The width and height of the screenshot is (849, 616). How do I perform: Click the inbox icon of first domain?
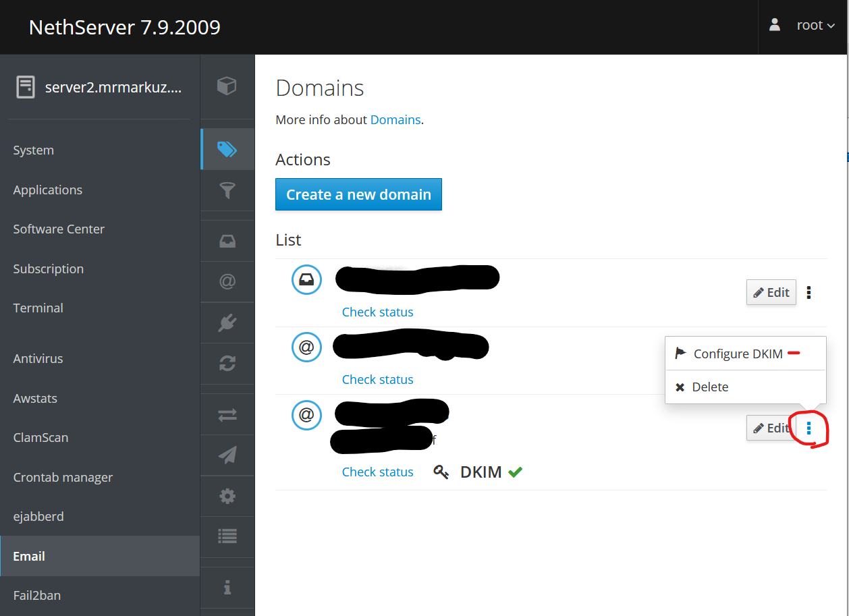(x=306, y=279)
